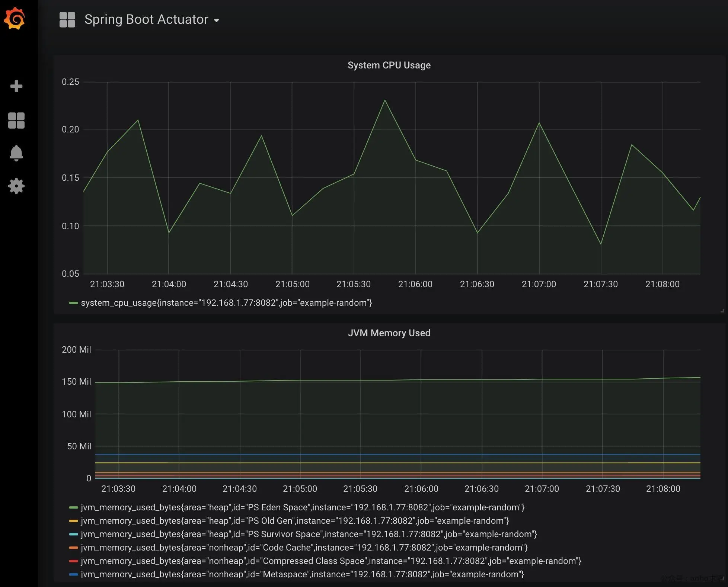Click the red Compressed Class Space color swatch
This screenshot has height=587, width=728.
pos(73,561)
